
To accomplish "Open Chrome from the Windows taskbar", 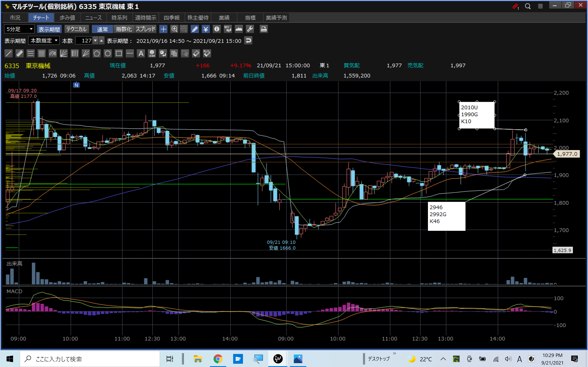I will (218, 358).
